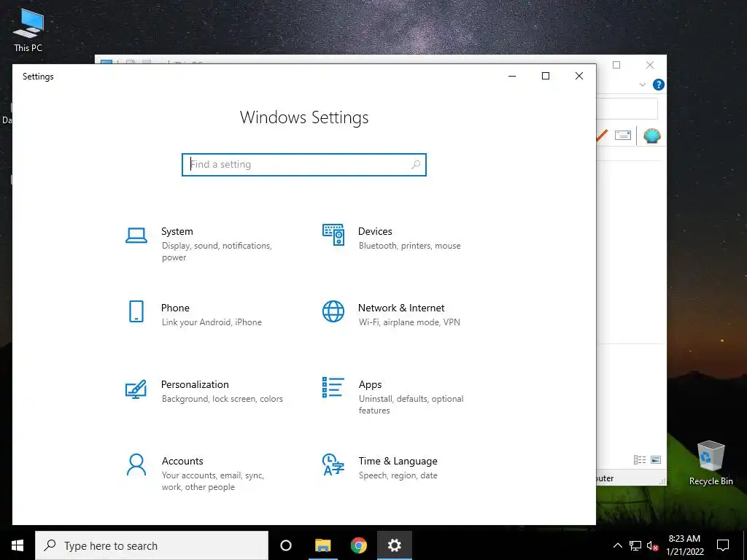Image resolution: width=747 pixels, height=560 pixels.
Task: Click 'Speech, region, date' text
Action: click(398, 475)
